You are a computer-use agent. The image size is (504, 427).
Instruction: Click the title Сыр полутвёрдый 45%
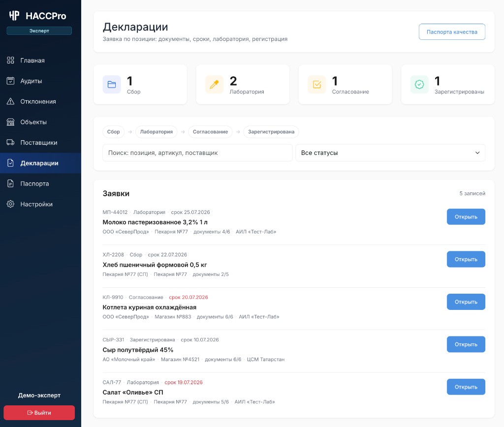[x=138, y=350]
